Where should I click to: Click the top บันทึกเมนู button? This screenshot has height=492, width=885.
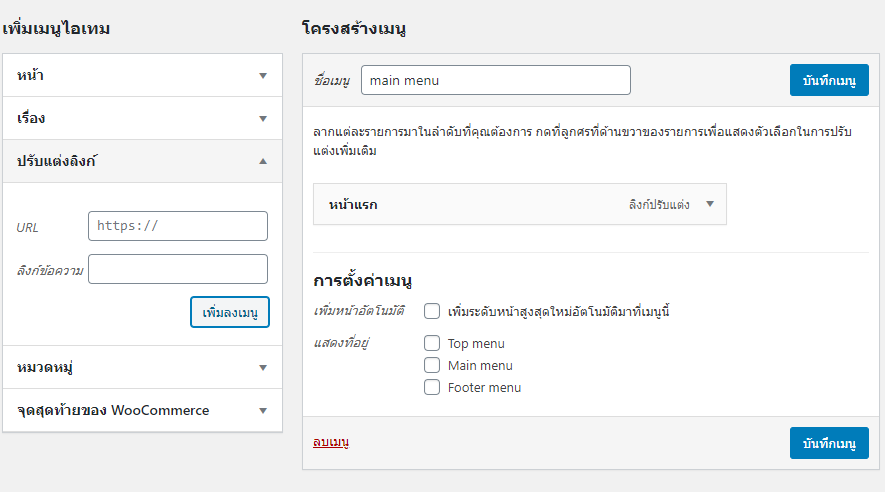coord(829,80)
